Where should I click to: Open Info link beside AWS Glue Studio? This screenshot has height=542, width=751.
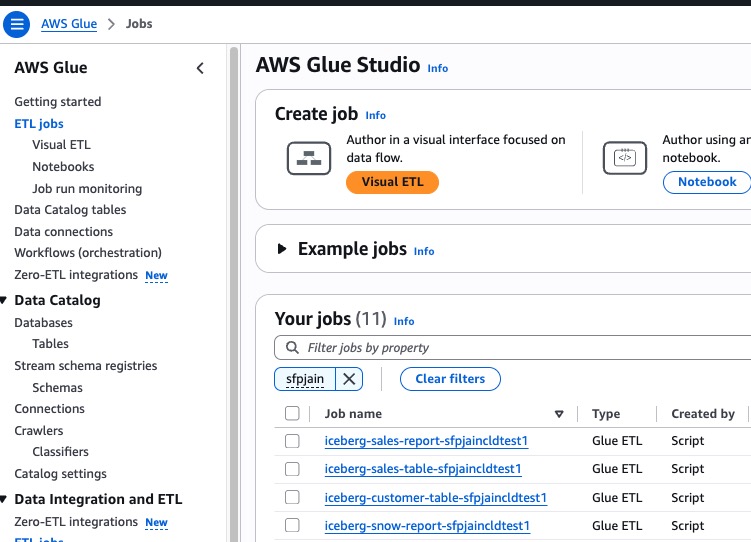pos(438,68)
